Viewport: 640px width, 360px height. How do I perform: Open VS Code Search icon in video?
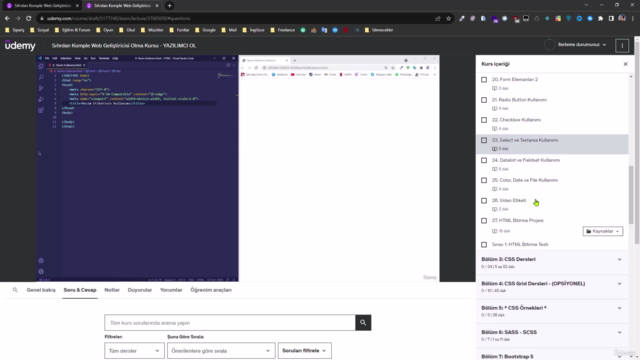tap(41, 77)
